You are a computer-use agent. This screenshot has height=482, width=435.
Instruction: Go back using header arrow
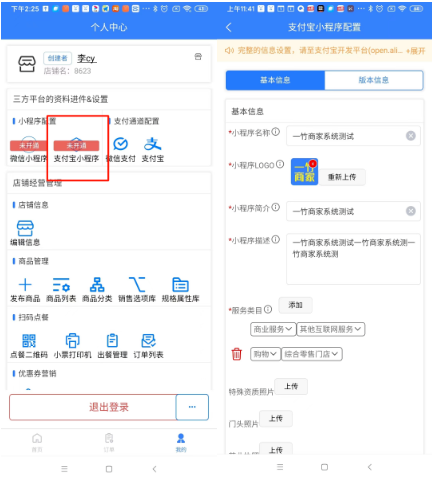(x=229, y=27)
